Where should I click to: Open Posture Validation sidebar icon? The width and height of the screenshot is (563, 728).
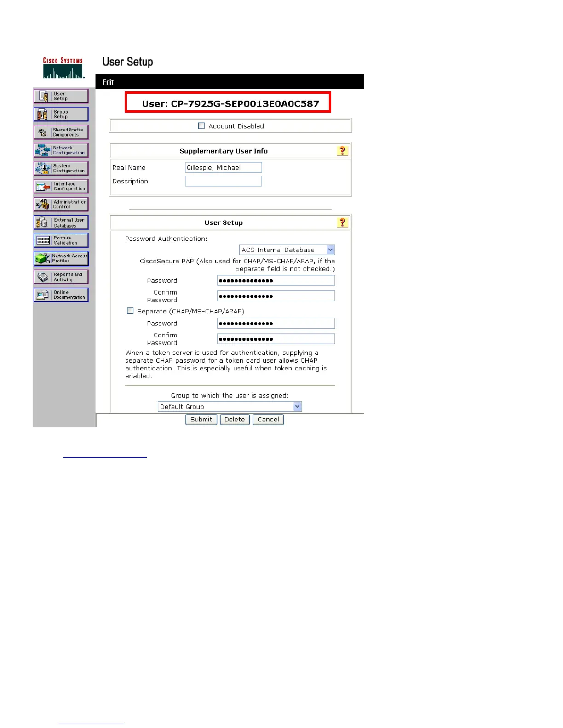(x=61, y=240)
